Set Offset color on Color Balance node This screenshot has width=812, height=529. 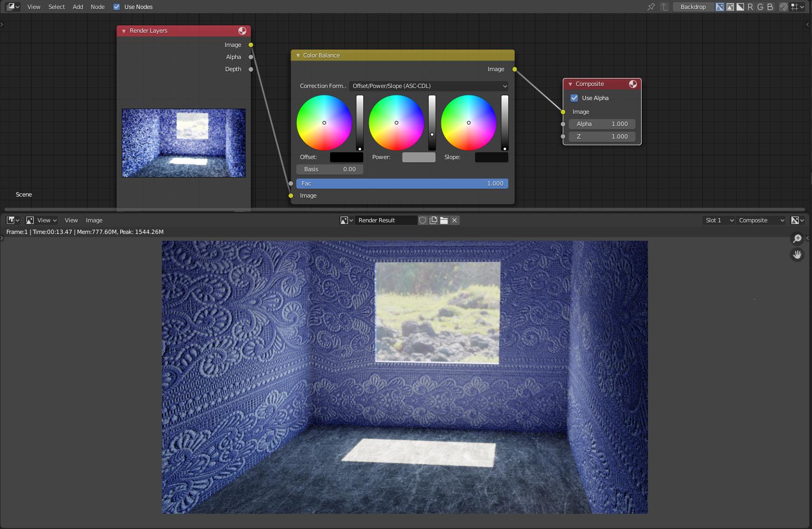[x=346, y=157]
